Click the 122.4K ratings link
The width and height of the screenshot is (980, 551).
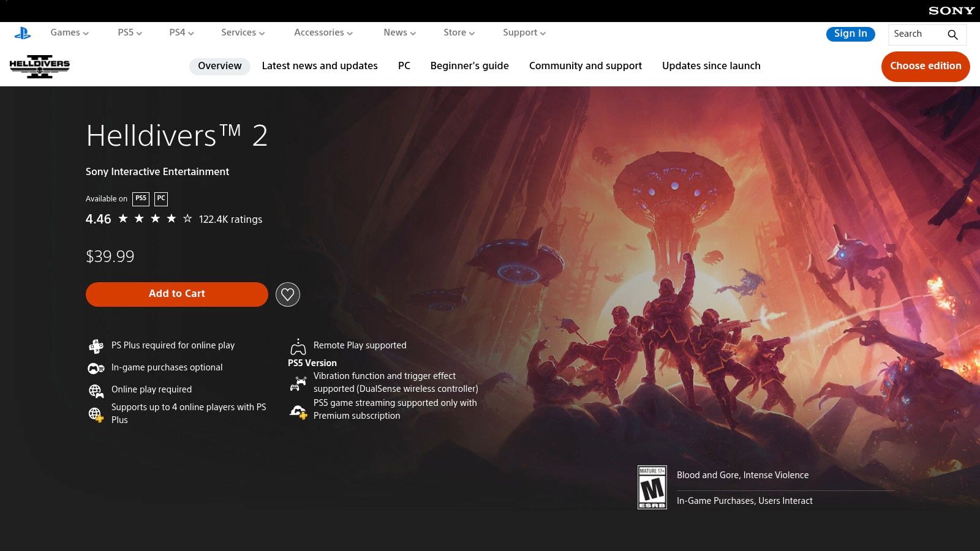230,219
